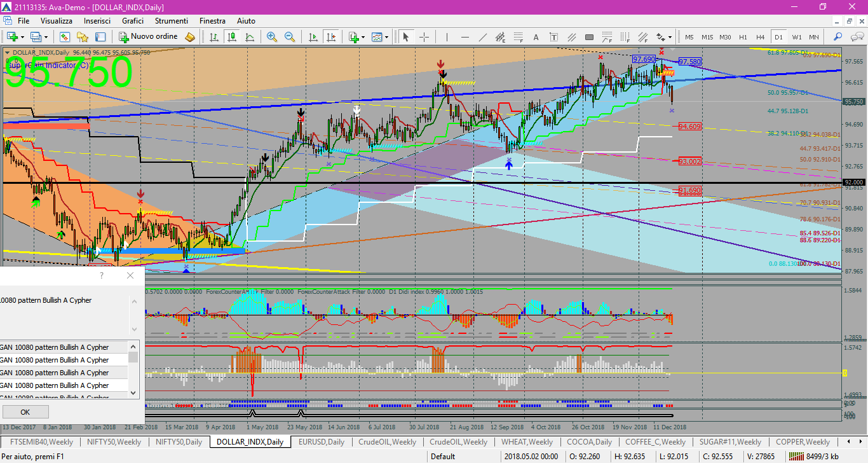
Task: Click the dialog help question mark
Action: tap(102, 275)
